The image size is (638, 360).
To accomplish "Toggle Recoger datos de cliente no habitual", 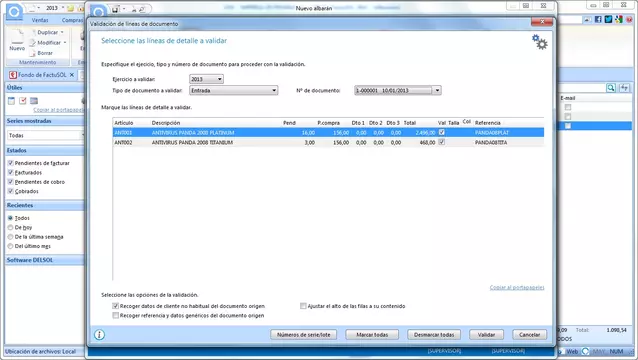I will pyautogui.click(x=116, y=306).
